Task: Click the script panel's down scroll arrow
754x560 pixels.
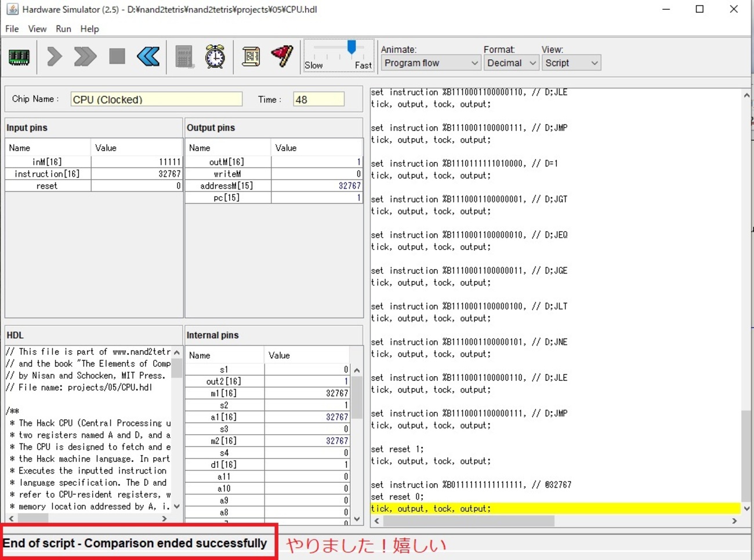Action: coord(746,508)
